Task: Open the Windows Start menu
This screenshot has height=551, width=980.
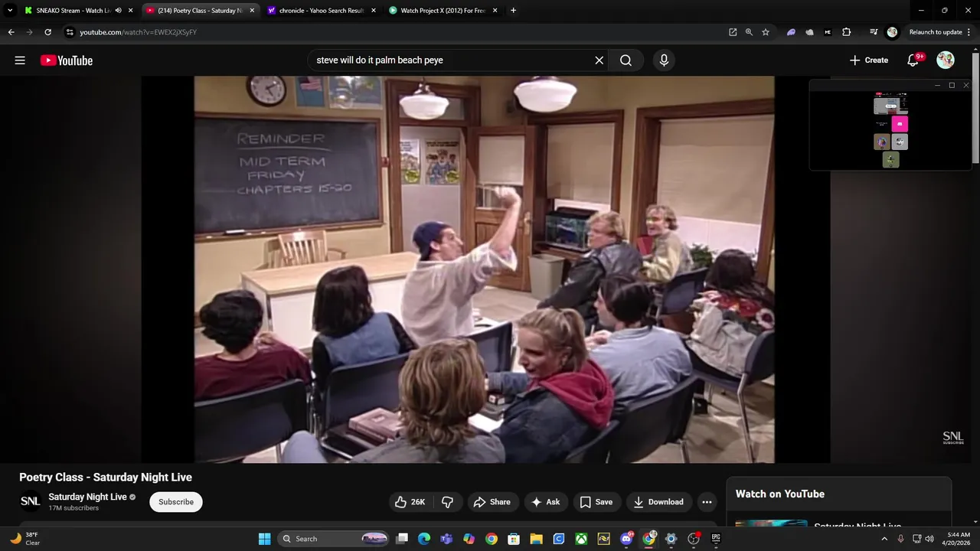Action: click(x=265, y=539)
